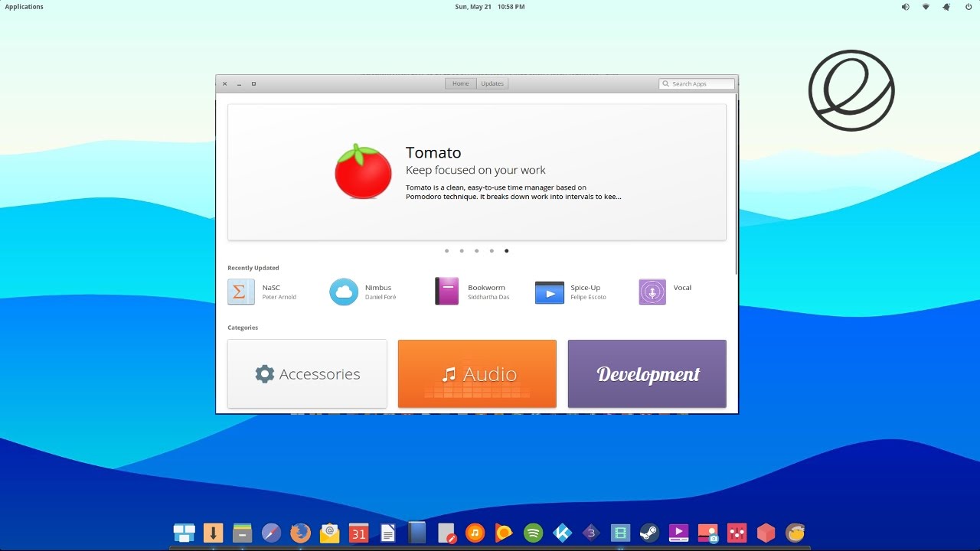Image resolution: width=980 pixels, height=551 pixels.
Task: Open the date and time indicator
Action: [x=490, y=7]
